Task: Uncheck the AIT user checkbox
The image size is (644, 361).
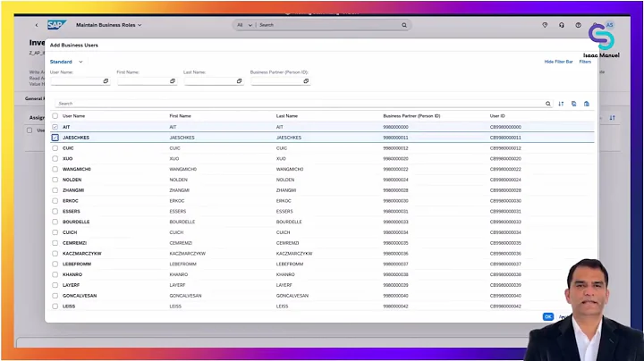Action: click(x=55, y=127)
